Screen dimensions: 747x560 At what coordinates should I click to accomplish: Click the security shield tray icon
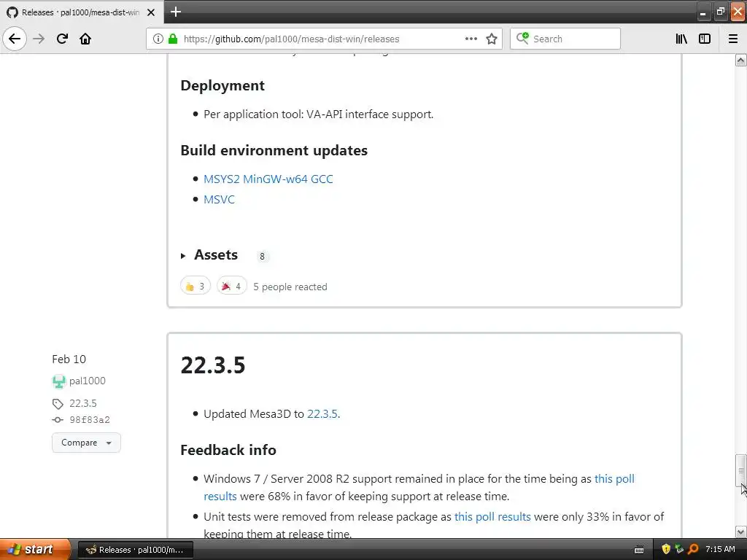pos(666,550)
